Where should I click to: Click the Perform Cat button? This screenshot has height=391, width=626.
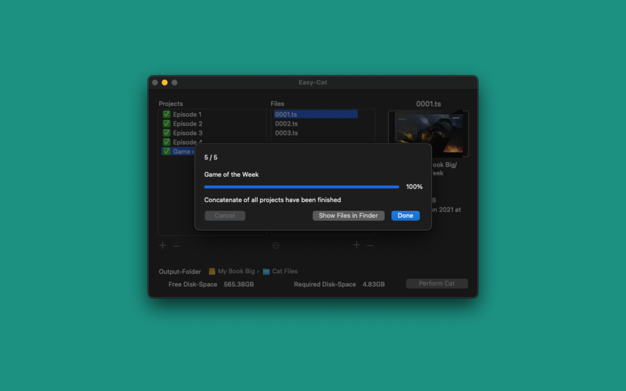437,284
